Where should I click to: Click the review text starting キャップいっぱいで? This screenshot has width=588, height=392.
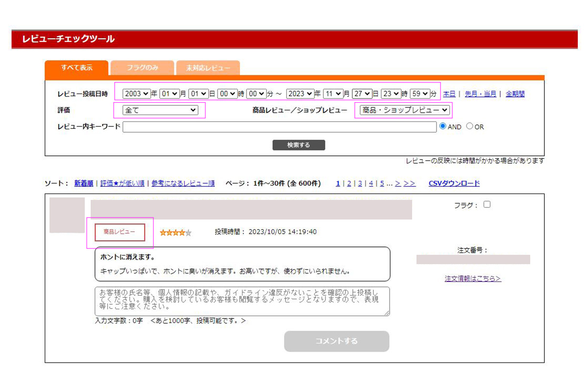point(225,270)
